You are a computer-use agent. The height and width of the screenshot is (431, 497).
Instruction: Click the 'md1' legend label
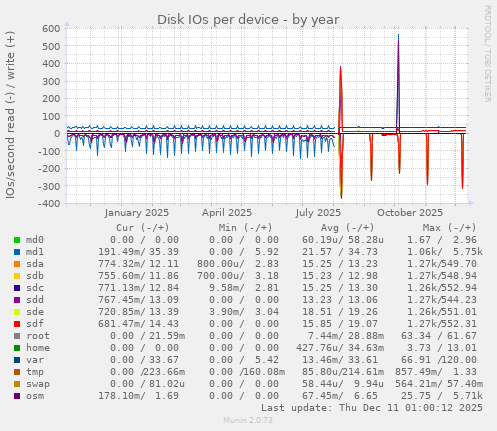pos(35,252)
